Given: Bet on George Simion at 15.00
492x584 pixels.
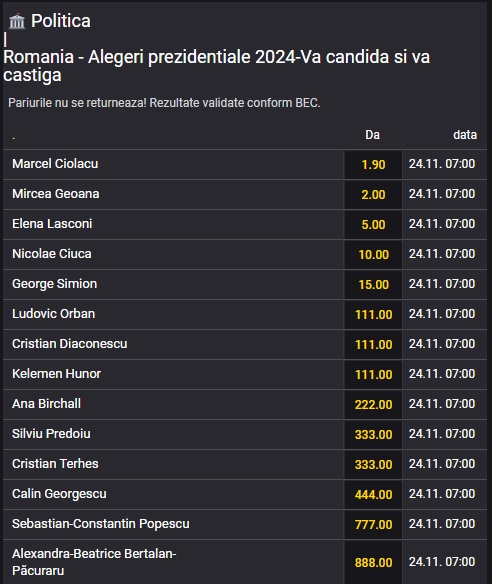Looking at the screenshot, I should [373, 285].
